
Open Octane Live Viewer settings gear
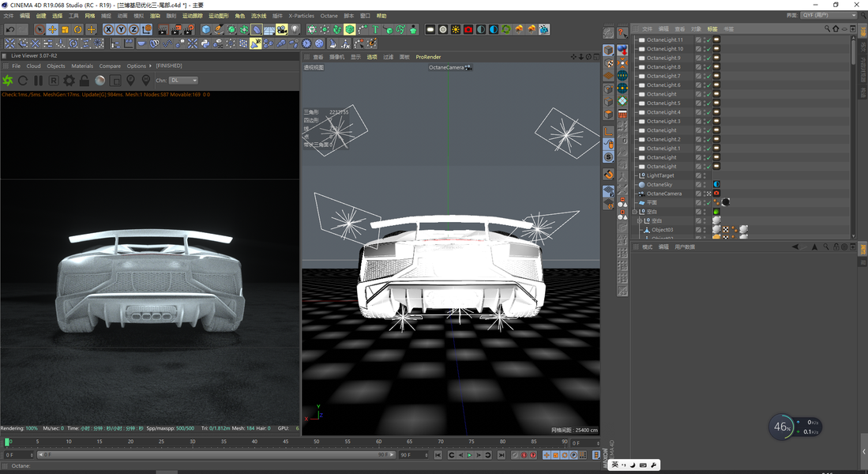(x=69, y=81)
